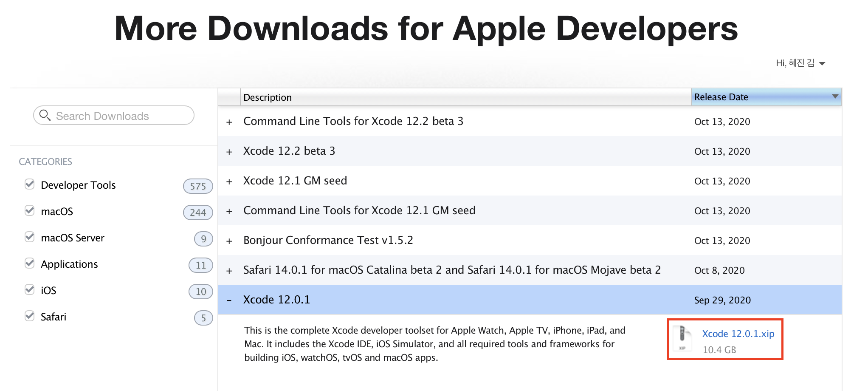The height and width of the screenshot is (391, 868).
Task: Click the Safari 14.0.1 Catalina beta 2 title
Action: [452, 270]
